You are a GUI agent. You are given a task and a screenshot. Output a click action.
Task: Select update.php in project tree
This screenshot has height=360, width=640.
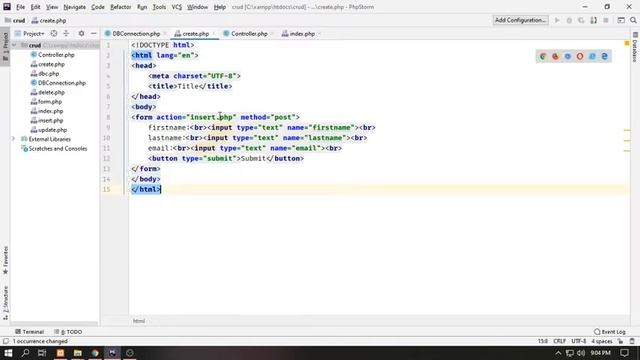[53, 130]
